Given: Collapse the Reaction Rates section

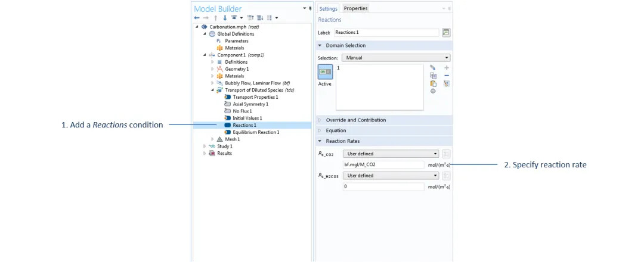Looking at the screenshot, I should pyautogui.click(x=343, y=141).
